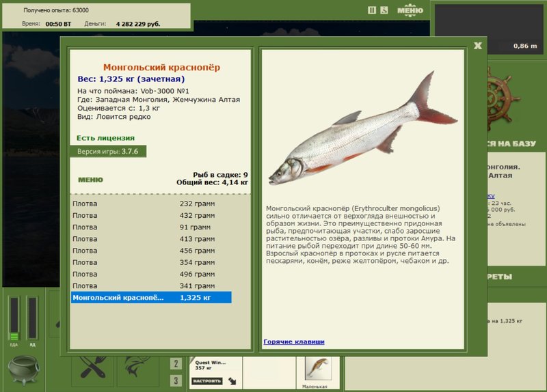Open the Горячие клавиши link
Viewport: 547px width, 392px height.
coord(294,342)
